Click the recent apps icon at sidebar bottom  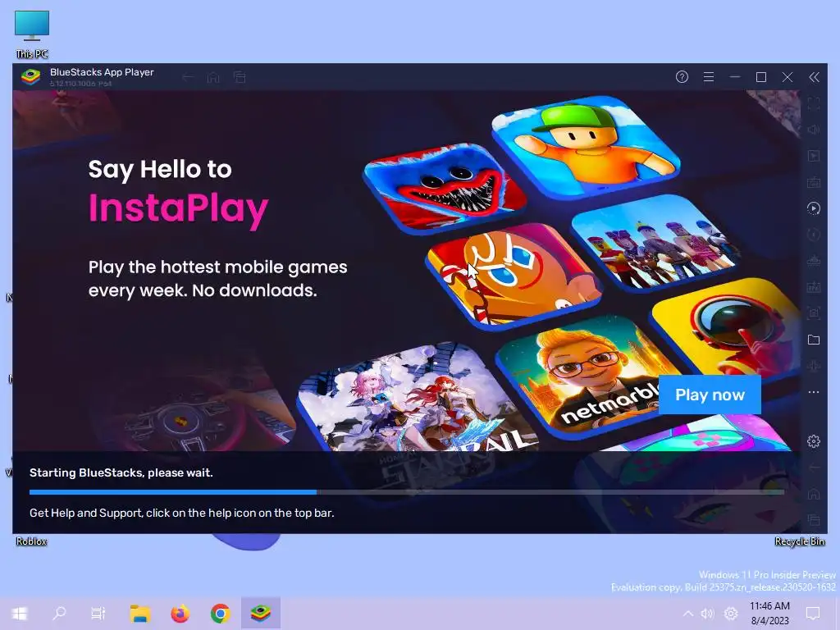tap(813, 519)
